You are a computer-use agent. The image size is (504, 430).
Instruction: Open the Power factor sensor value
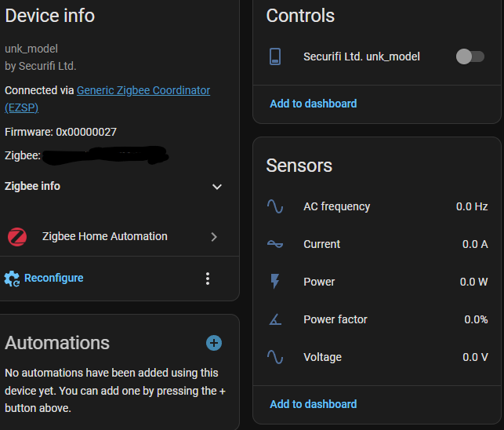(475, 319)
